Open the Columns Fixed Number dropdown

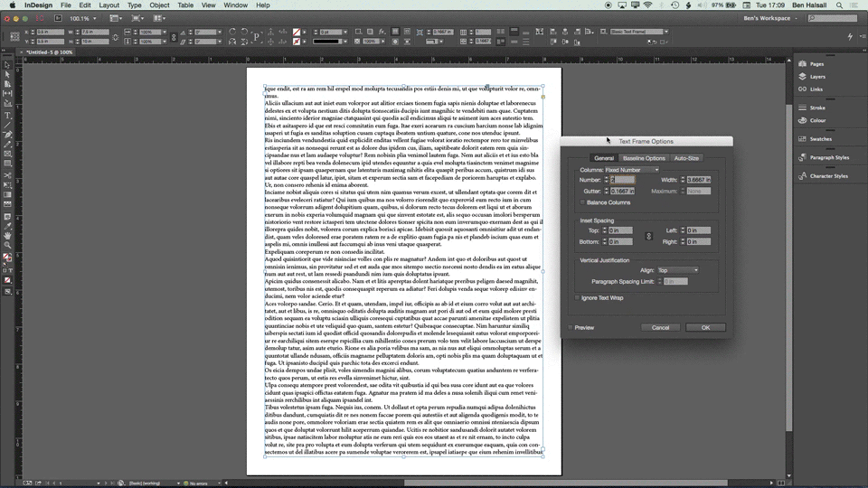(632, 170)
